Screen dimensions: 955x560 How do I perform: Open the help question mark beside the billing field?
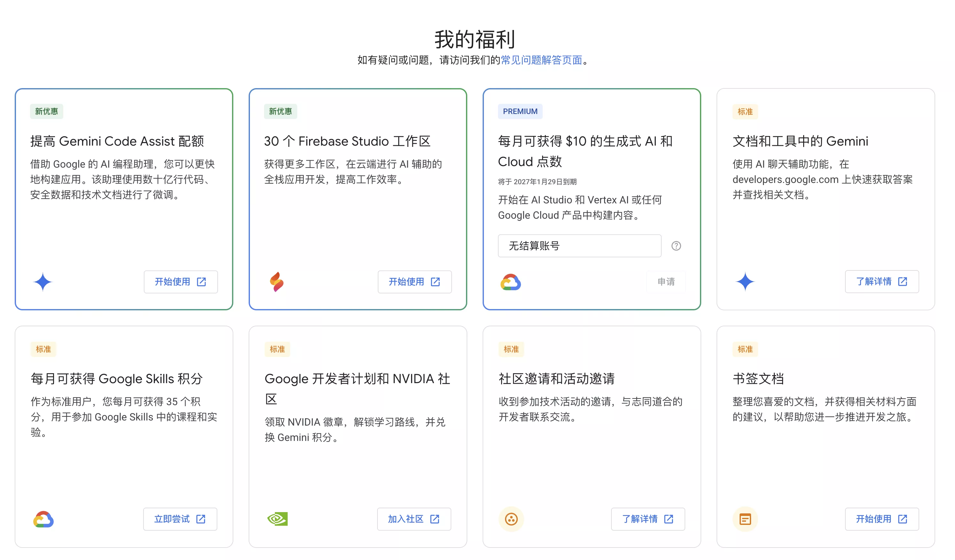[676, 246]
